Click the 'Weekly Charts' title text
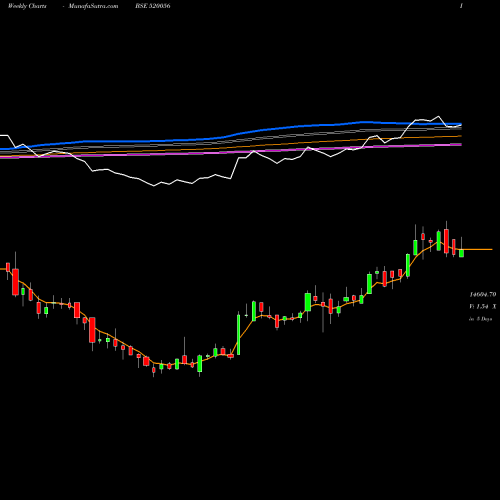Image resolution: width=500 pixels, height=500 pixels. tap(27, 6)
